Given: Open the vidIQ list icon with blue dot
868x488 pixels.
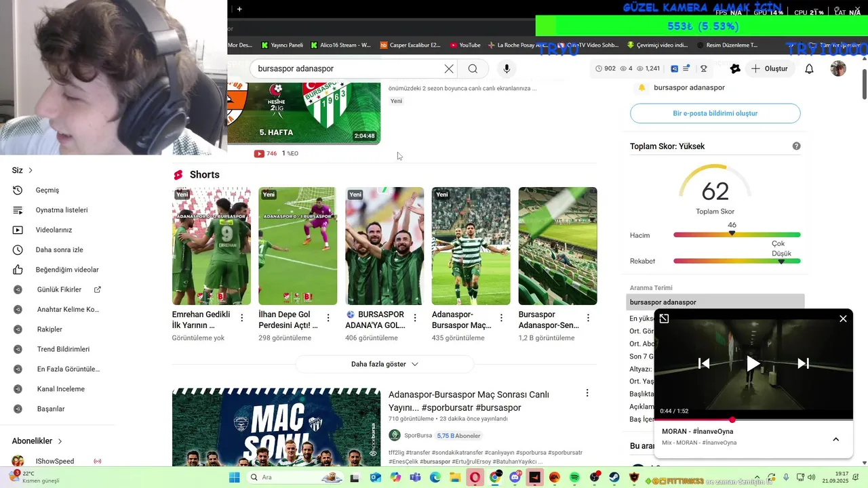Looking at the screenshot, I should tap(686, 68).
